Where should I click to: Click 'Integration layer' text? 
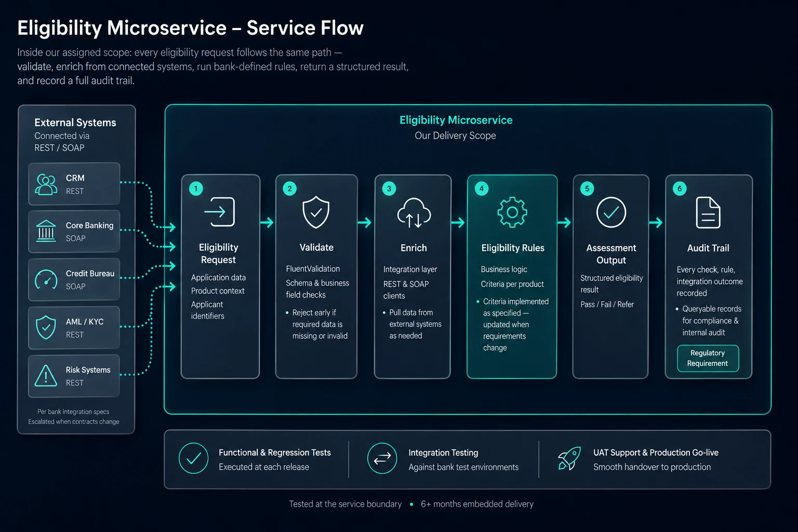pyautogui.click(x=410, y=269)
